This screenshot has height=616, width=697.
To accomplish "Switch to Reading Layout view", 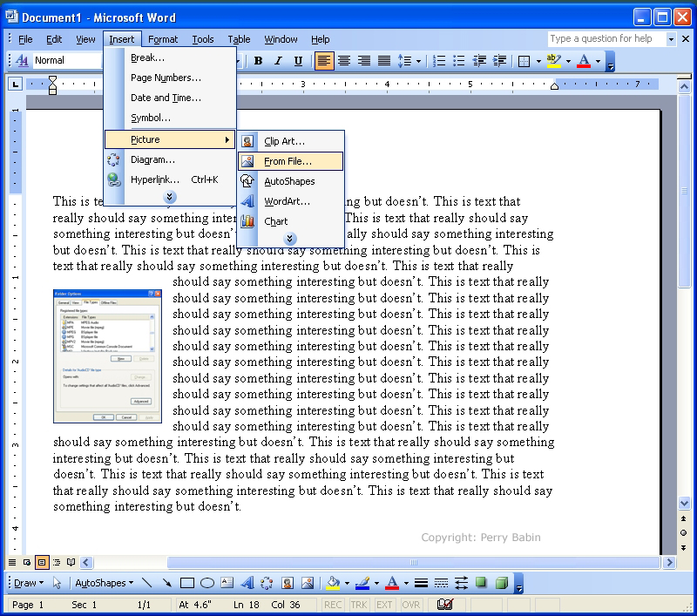I will pos(71,562).
